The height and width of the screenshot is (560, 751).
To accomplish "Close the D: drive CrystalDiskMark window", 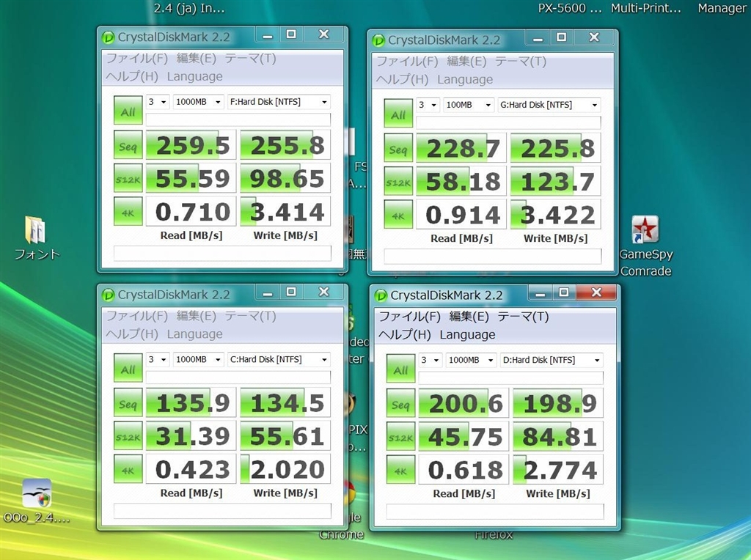I will [x=596, y=292].
